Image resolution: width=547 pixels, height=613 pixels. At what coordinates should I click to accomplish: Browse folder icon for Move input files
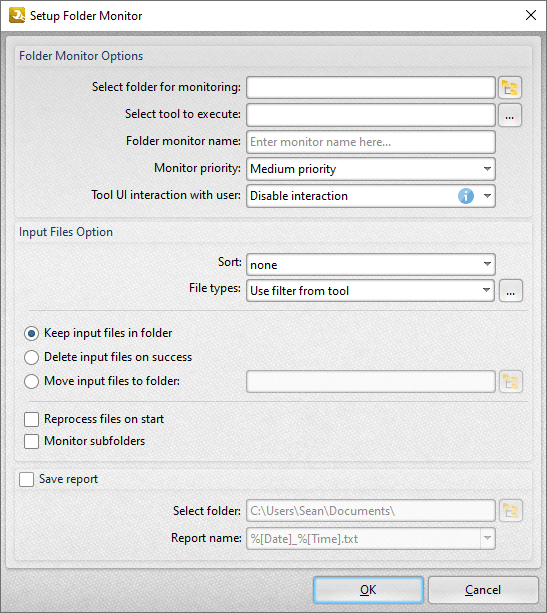pyautogui.click(x=511, y=382)
